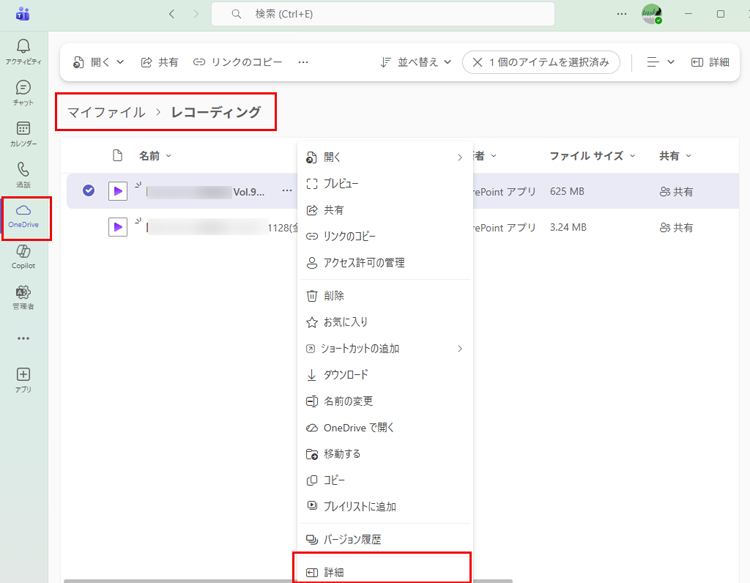Image resolution: width=750 pixels, height=583 pixels.
Task: Open バージョン履歴 from context menu
Action: [x=385, y=539]
